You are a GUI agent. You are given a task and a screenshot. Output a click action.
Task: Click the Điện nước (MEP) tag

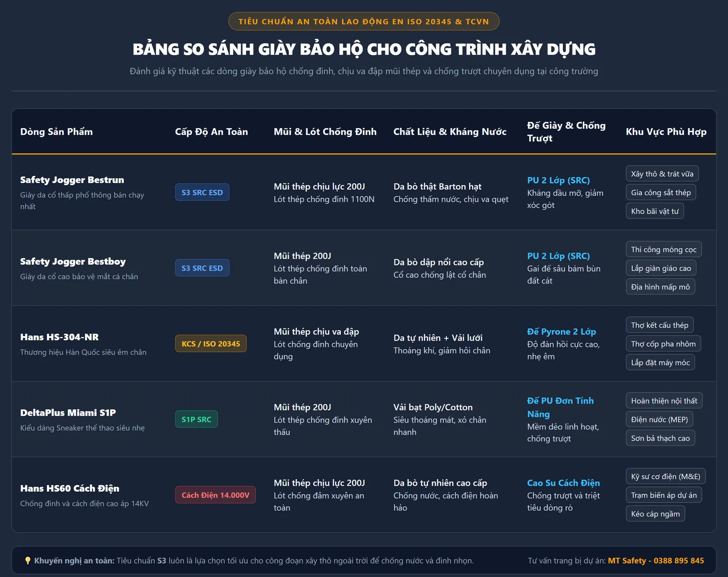[659, 419]
